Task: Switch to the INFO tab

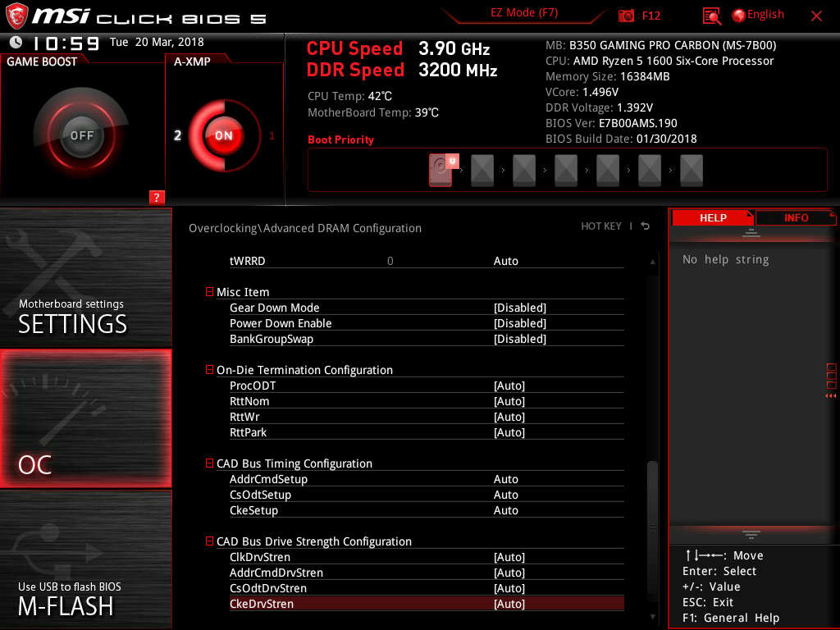Action: coord(796,217)
